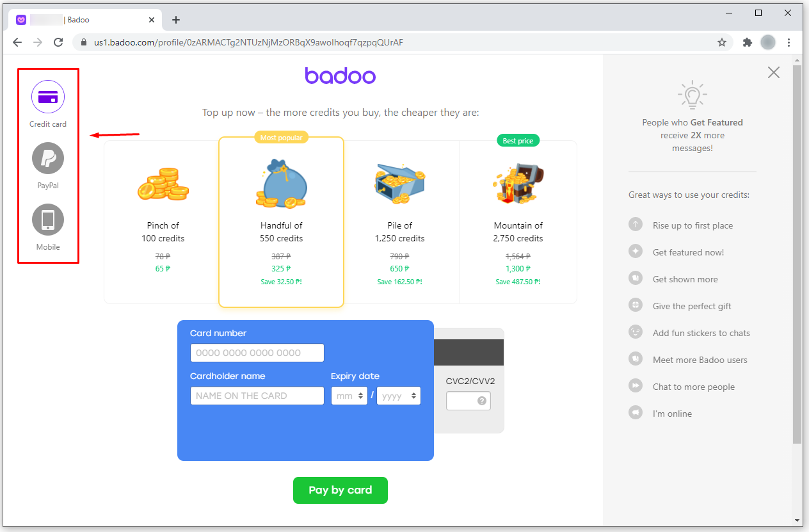This screenshot has width=809, height=532.
Task: Click the CVC2/CVV2 help question mark
Action: click(482, 401)
